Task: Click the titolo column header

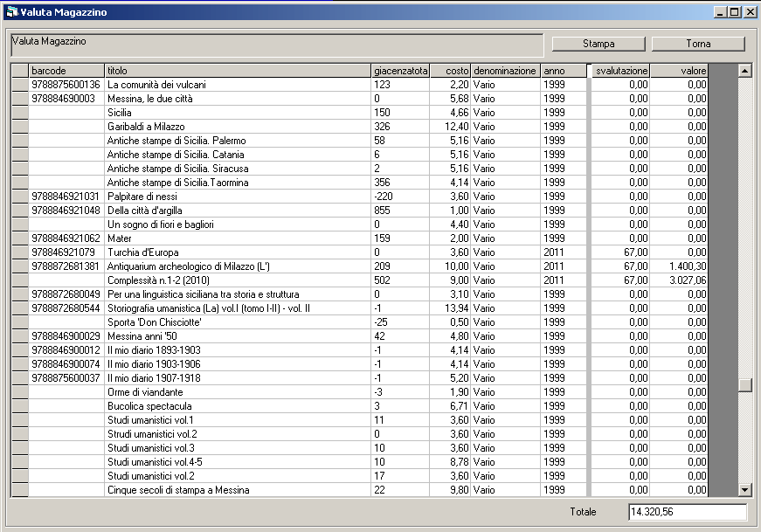Action: 238,71
